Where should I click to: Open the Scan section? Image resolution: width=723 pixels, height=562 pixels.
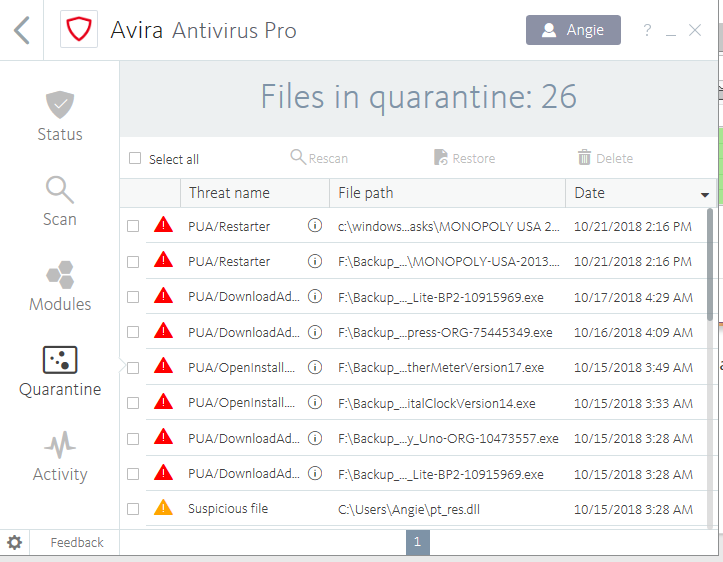[x=60, y=201]
